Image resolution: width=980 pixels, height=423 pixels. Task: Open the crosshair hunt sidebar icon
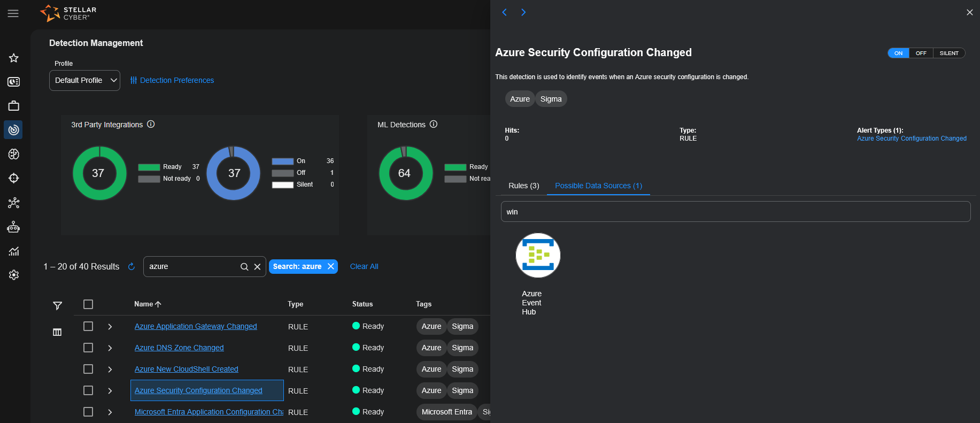[x=14, y=178]
